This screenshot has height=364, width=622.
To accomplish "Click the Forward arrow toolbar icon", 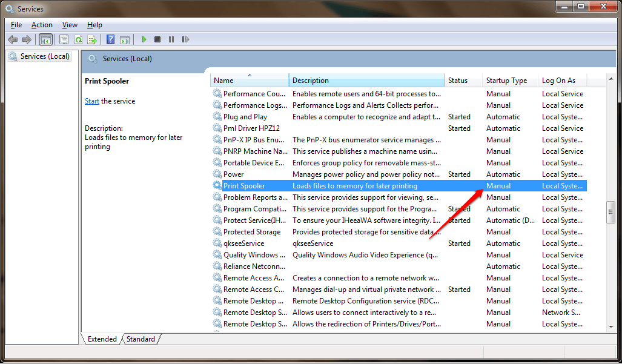I will (27, 39).
